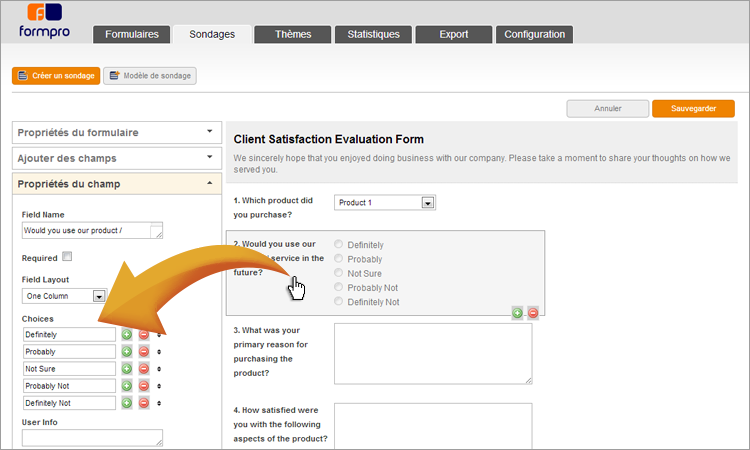This screenshot has width=750, height=450.
Task: Add a choice after Not Sure
Action: 127,369
